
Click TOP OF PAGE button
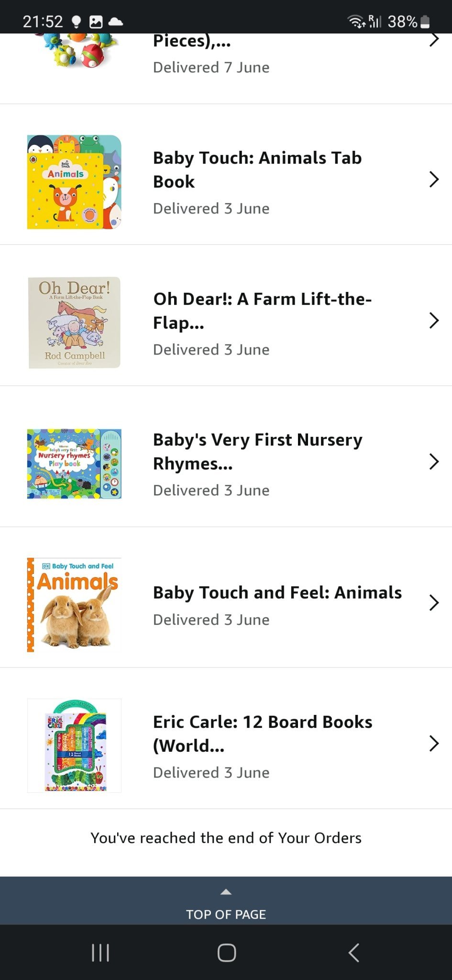coord(226,914)
